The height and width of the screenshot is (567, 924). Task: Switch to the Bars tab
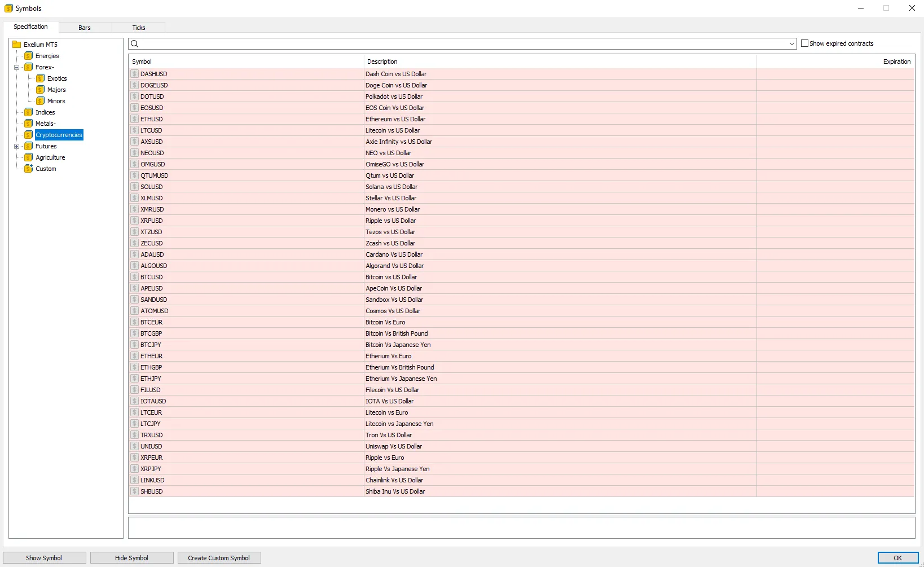coord(85,28)
